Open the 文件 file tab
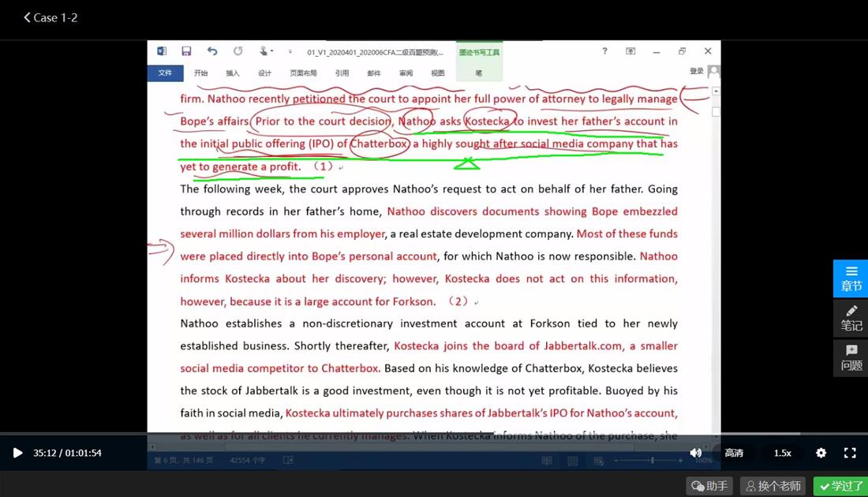The width and height of the screenshot is (868, 497). pos(165,73)
